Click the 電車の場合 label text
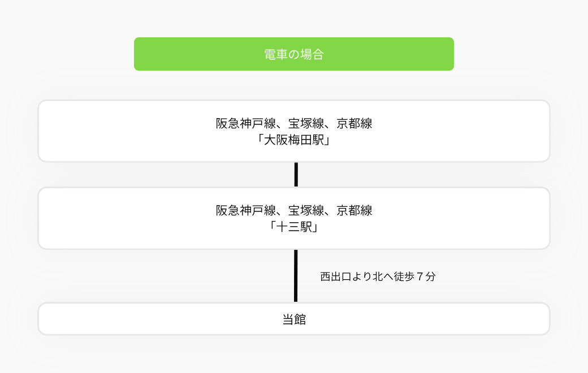 pyautogui.click(x=294, y=54)
